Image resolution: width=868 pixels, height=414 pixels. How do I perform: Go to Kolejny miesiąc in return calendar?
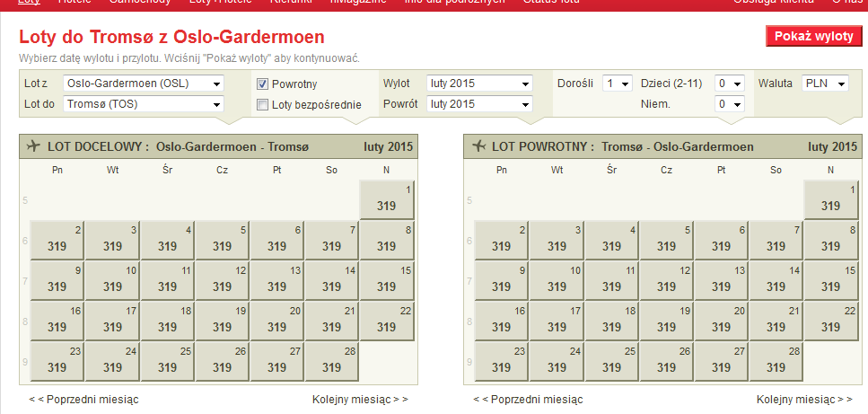pyautogui.click(x=804, y=399)
